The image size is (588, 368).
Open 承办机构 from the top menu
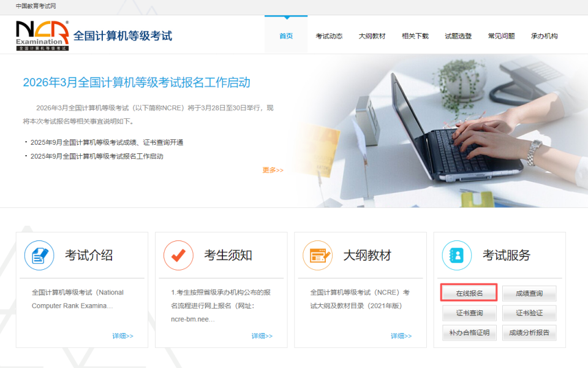(x=544, y=36)
